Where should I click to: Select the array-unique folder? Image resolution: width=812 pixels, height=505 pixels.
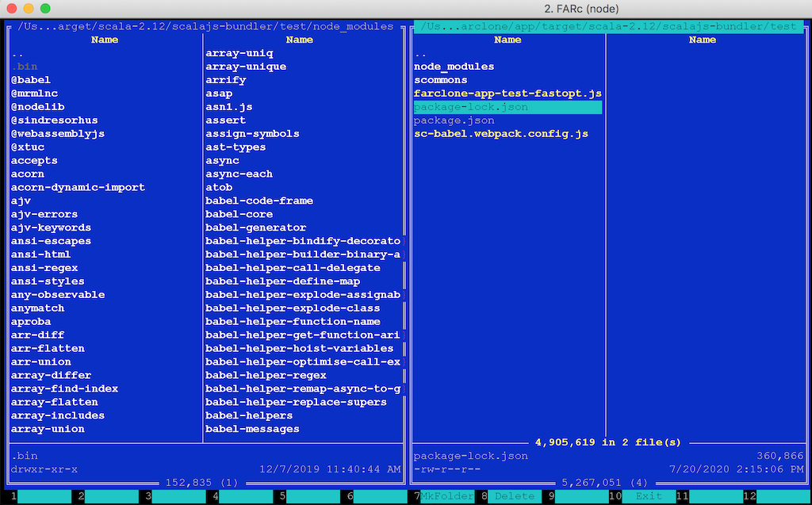coord(246,67)
